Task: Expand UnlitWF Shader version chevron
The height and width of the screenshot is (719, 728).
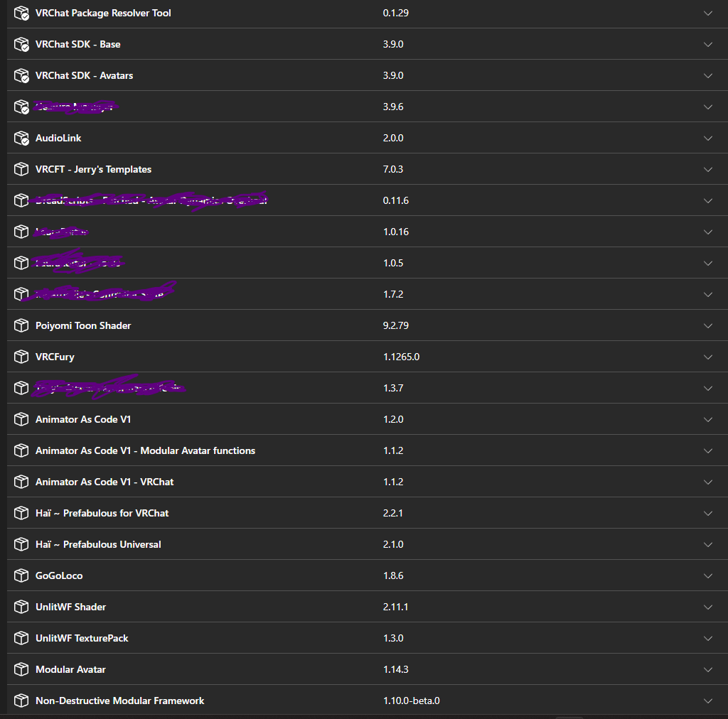Action: click(x=708, y=607)
